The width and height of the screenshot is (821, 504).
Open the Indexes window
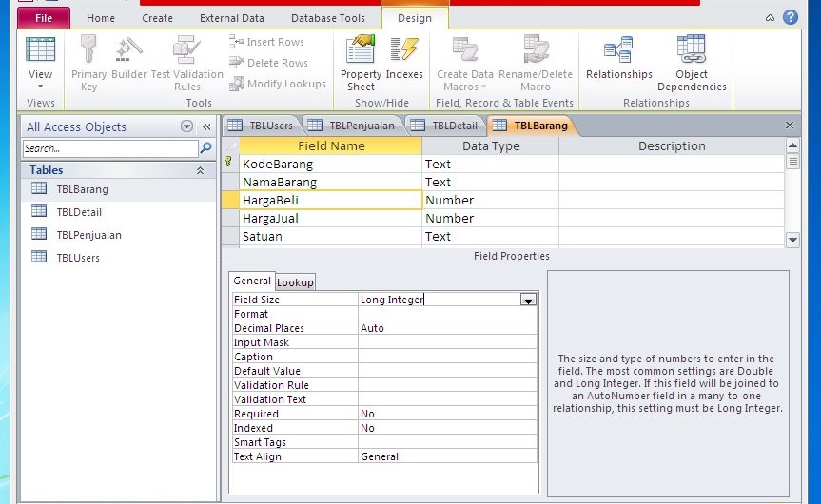click(x=404, y=58)
